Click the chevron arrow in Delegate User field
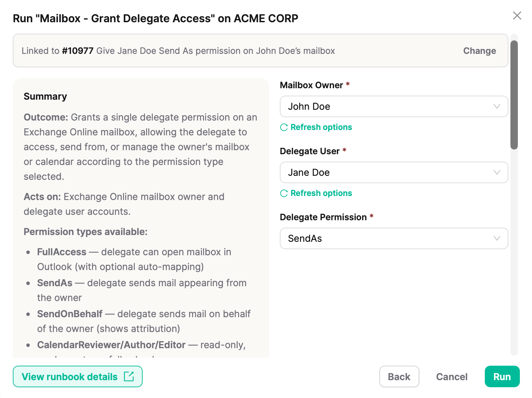Image resolution: width=532 pixels, height=398 pixels. 497,172
